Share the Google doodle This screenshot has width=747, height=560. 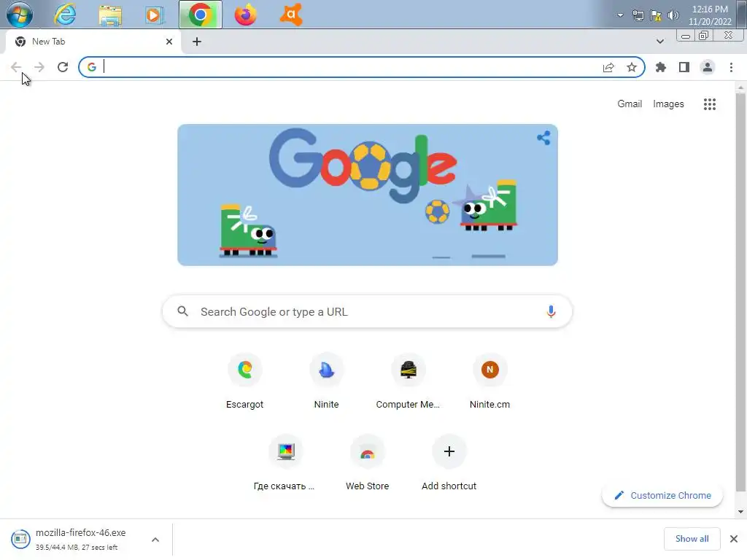543,138
